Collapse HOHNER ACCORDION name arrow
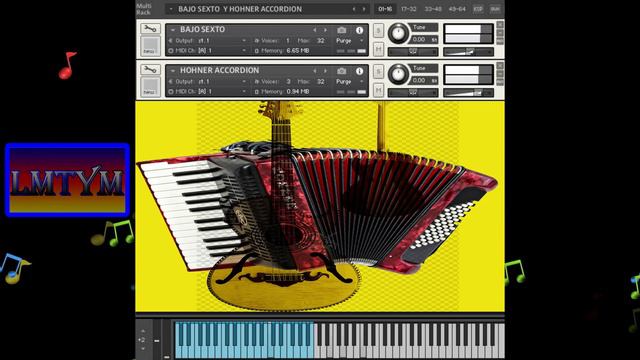 [173, 71]
